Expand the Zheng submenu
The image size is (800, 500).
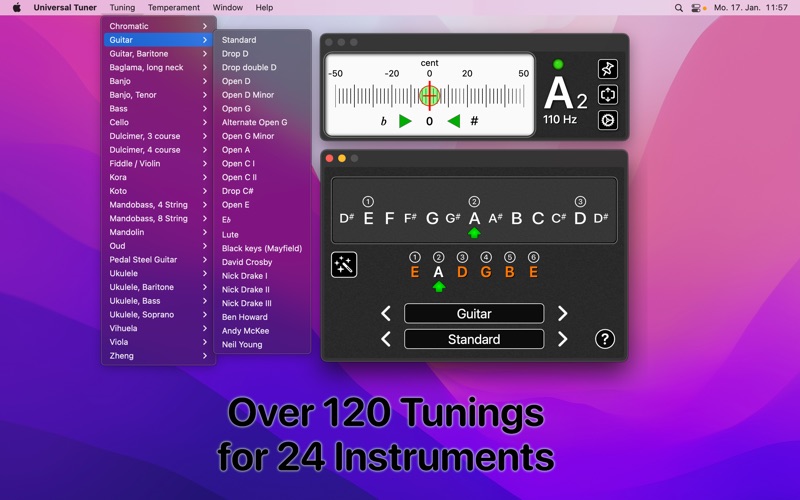[x=158, y=356]
